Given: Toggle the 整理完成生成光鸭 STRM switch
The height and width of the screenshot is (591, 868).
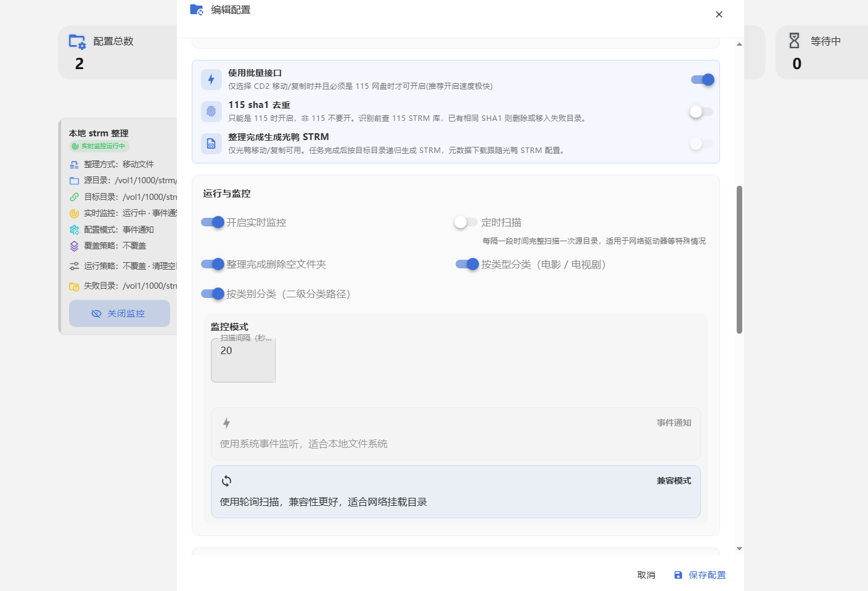Looking at the screenshot, I should tap(702, 144).
